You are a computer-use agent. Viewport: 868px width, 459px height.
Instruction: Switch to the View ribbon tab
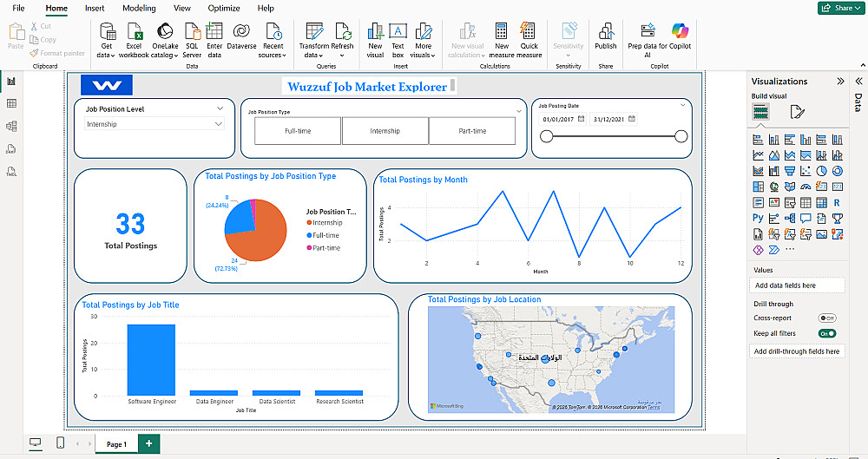coord(182,9)
